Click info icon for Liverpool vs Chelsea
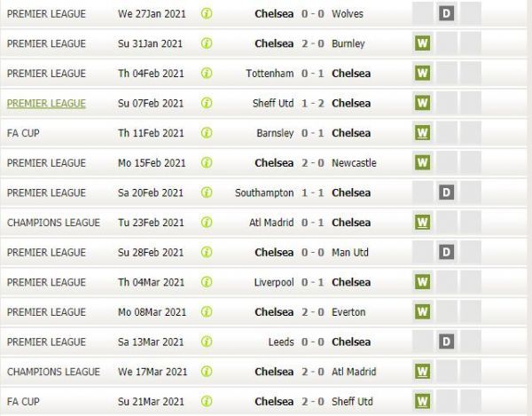 (207, 282)
